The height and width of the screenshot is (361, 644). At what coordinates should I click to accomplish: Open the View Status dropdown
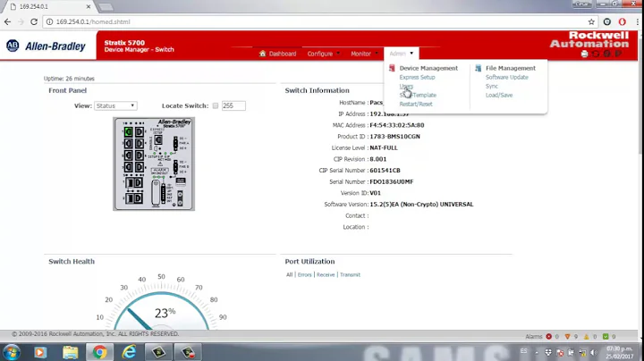(x=115, y=105)
